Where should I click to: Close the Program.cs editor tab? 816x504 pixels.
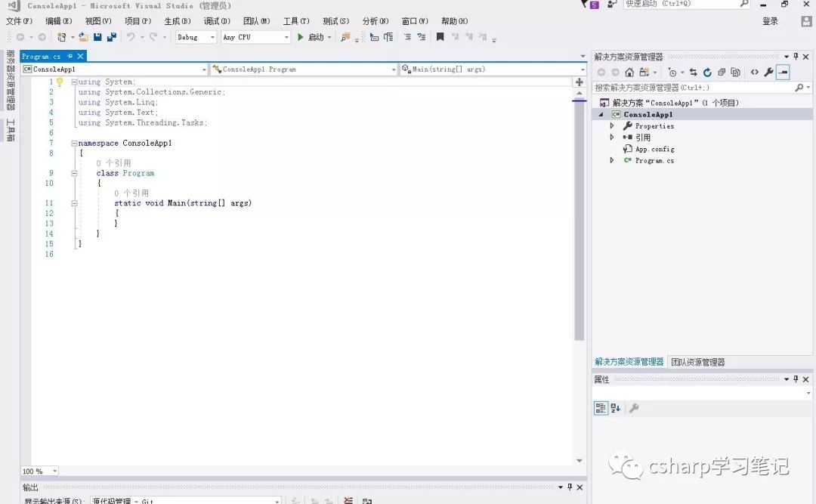[80, 56]
